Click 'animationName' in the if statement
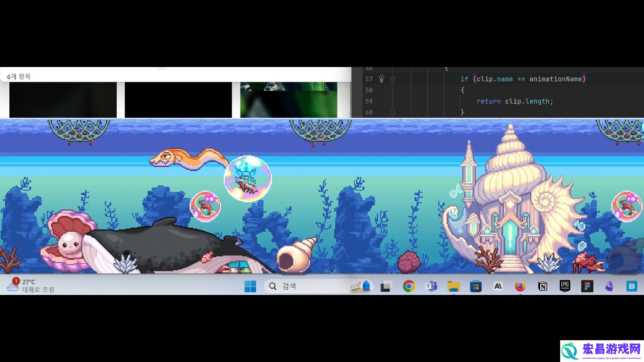This screenshot has width=644, height=362. [x=555, y=79]
